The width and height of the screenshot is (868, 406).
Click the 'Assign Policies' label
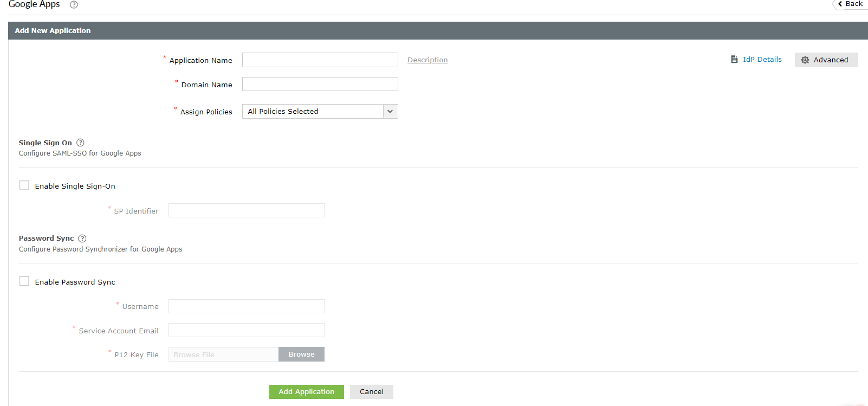pos(206,112)
